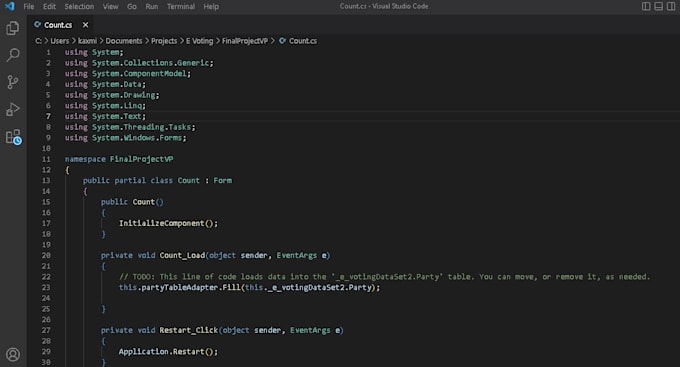Click line number 13 in the gutter

pyautogui.click(x=46, y=180)
